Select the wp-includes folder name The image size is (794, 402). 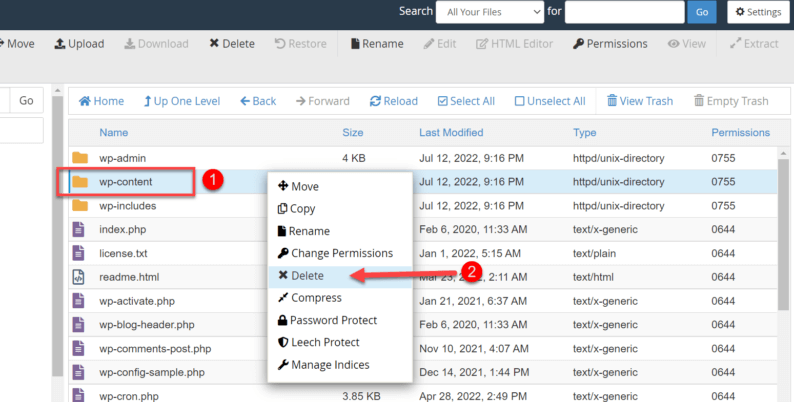point(128,206)
